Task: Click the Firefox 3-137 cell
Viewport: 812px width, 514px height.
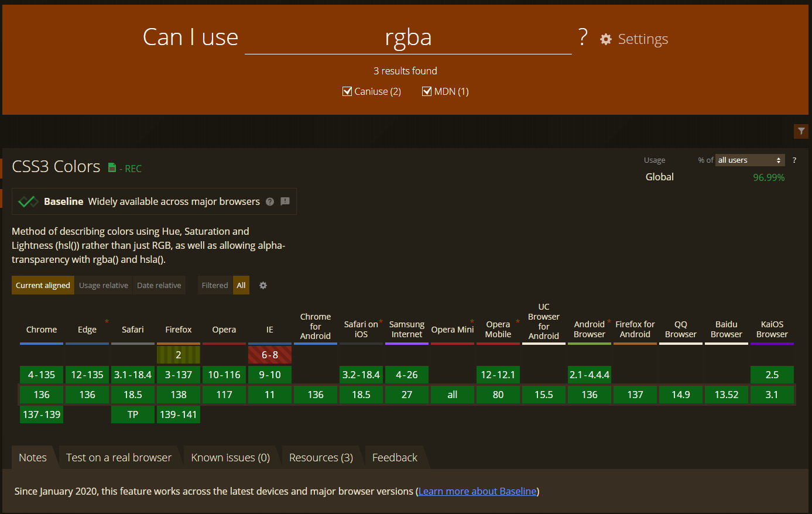Action: pos(179,375)
